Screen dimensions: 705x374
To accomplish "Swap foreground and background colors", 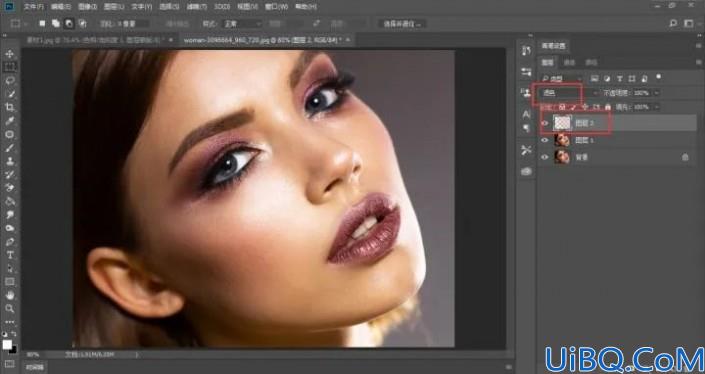I will point(14,334).
